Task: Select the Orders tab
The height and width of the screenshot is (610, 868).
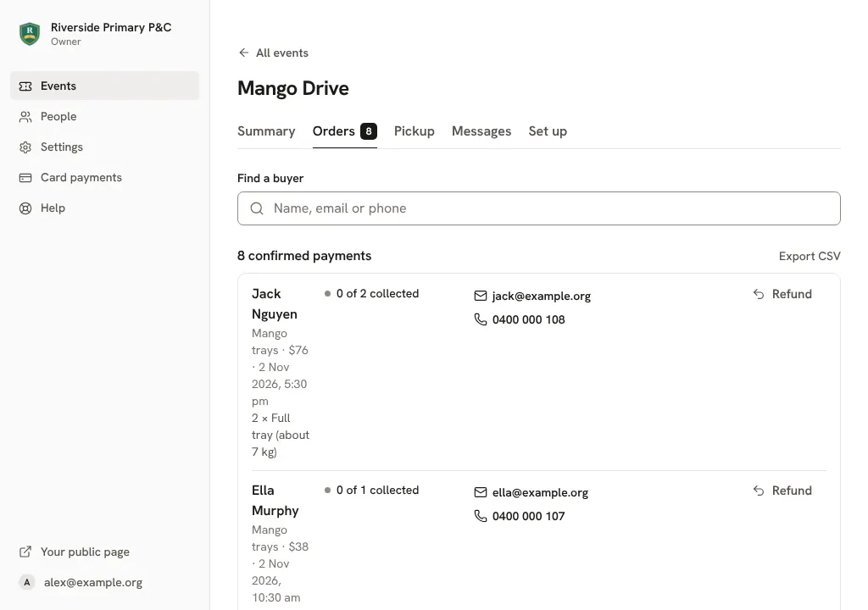Action: tap(345, 131)
